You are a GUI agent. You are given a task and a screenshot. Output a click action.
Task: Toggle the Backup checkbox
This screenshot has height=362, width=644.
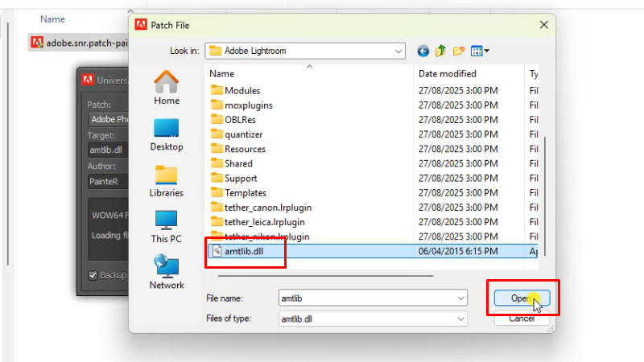(93, 275)
